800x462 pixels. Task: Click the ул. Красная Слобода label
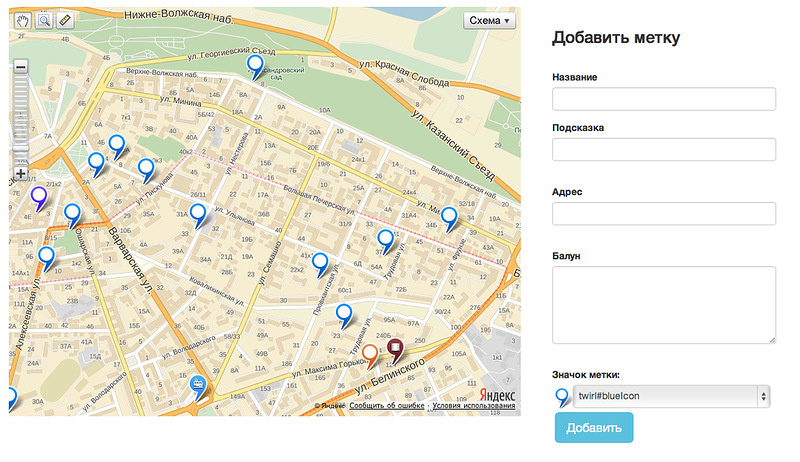coord(405,73)
